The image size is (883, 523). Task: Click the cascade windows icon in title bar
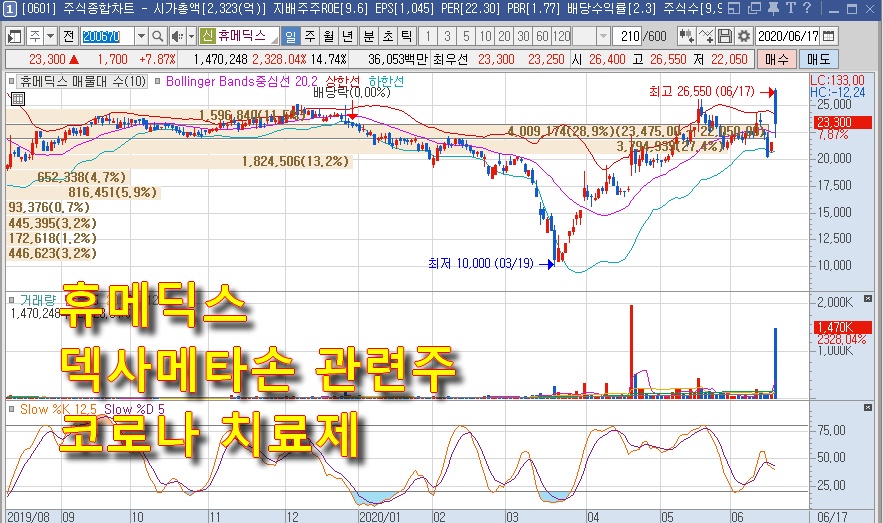coord(754,8)
